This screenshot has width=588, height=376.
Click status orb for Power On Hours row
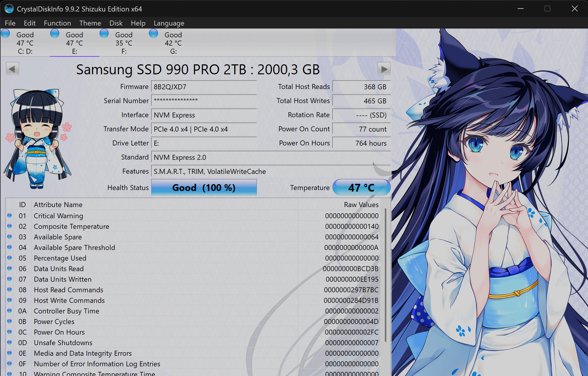pos(9,332)
